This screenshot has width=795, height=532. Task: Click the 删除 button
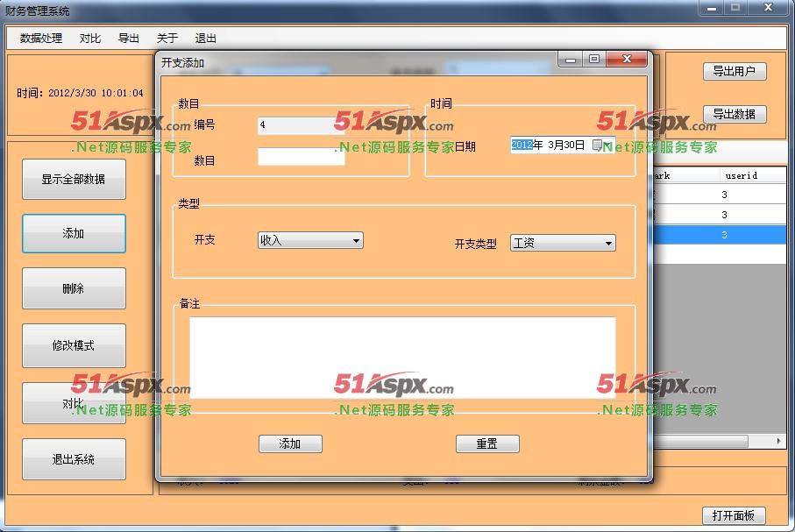click(74, 288)
